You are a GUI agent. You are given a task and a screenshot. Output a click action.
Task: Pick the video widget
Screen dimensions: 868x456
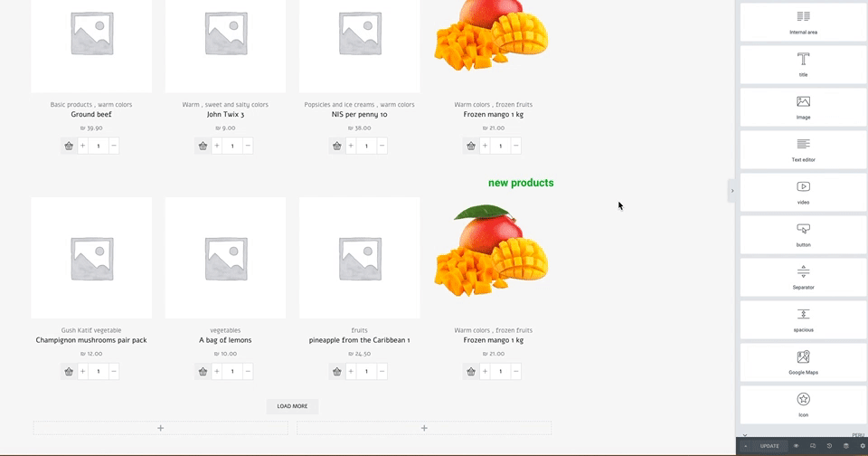(803, 193)
